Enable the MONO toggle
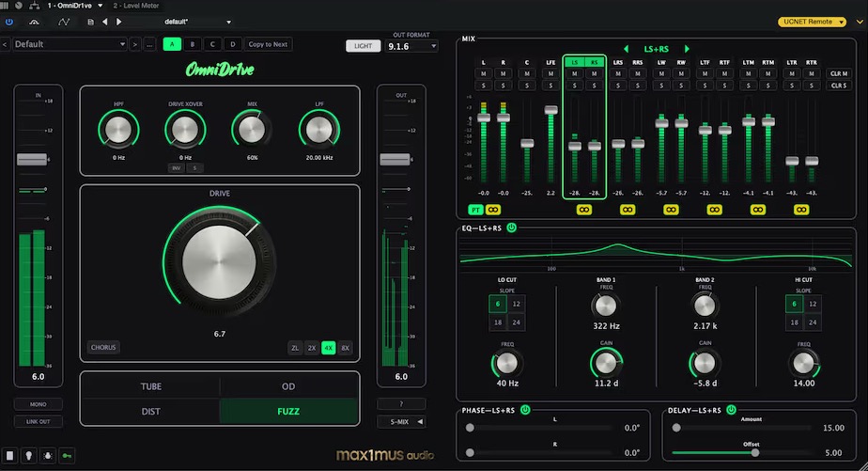This screenshot has width=868, height=471. pos(39,404)
